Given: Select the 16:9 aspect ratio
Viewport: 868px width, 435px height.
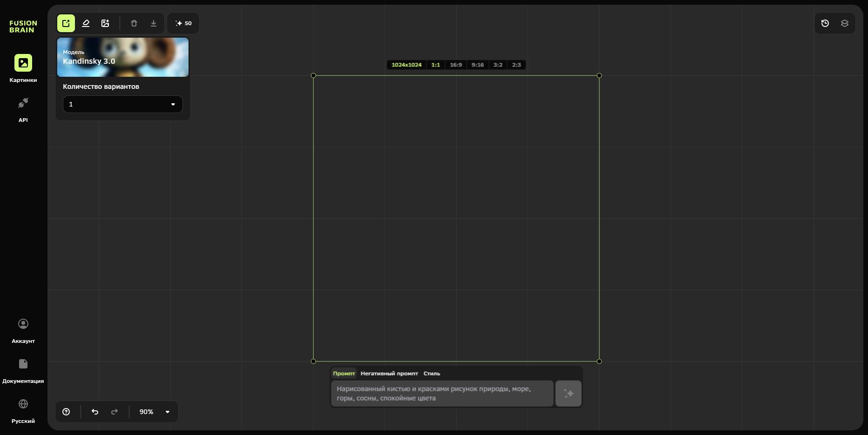Looking at the screenshot, I should click(456, 65).
